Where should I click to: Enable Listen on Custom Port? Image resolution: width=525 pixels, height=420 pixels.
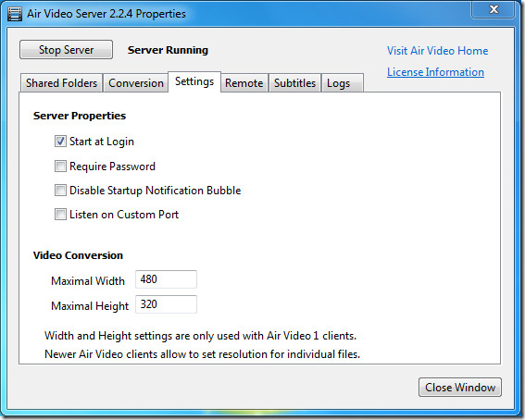point(60,215)
